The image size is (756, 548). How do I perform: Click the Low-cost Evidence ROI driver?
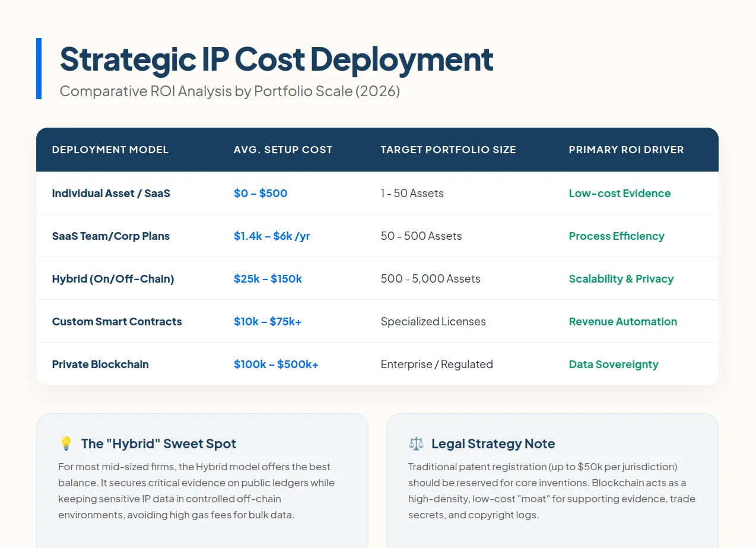pyautogui.click(x=620, y=194)
